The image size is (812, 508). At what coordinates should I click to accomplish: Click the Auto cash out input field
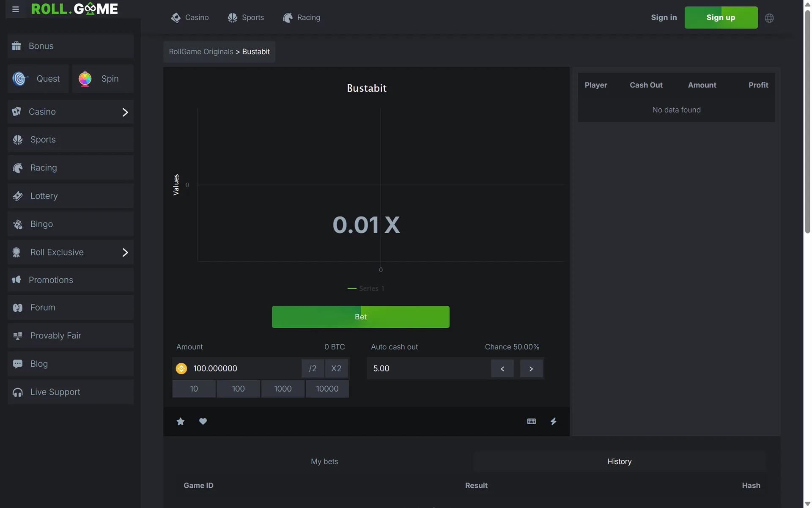428,368
